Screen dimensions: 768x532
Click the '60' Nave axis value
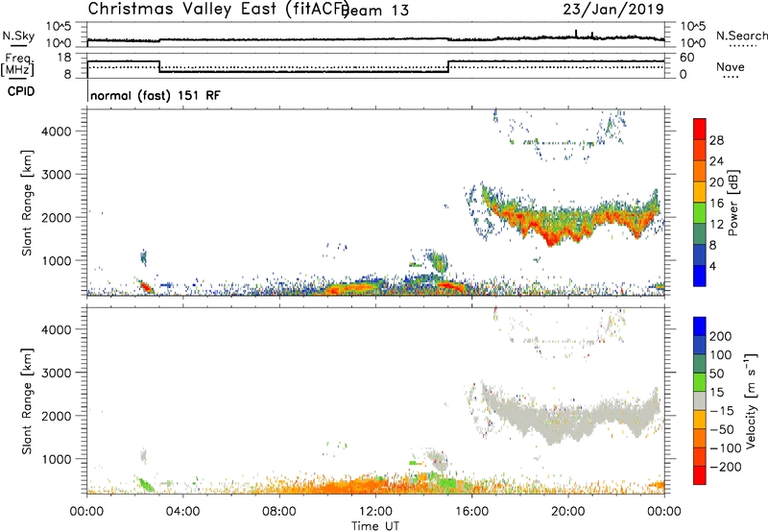pyautogui.click(x=686, y=58)
